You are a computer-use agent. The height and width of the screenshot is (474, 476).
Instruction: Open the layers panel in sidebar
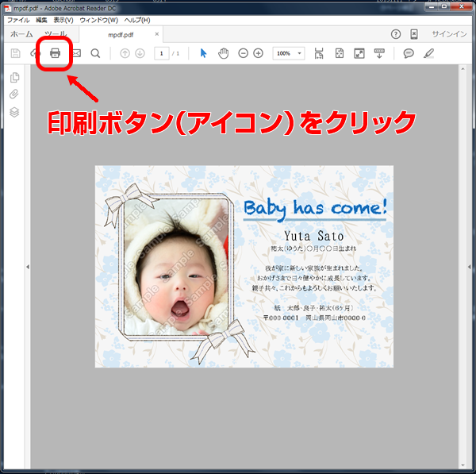(14, 112)
